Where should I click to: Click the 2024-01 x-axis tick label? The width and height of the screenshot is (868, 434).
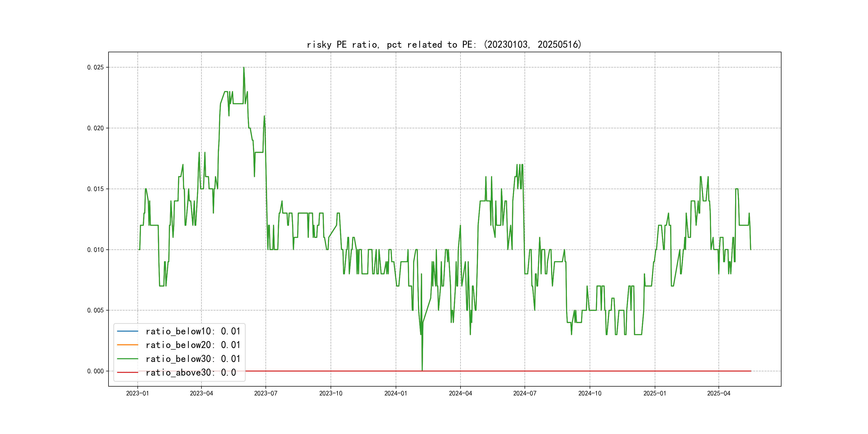click(396, 394)
